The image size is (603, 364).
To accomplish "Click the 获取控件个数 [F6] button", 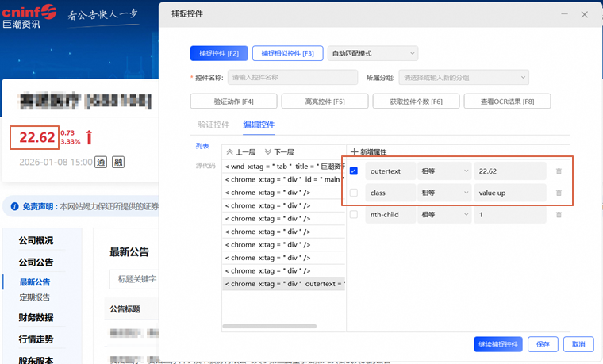I will pos(416,102).
